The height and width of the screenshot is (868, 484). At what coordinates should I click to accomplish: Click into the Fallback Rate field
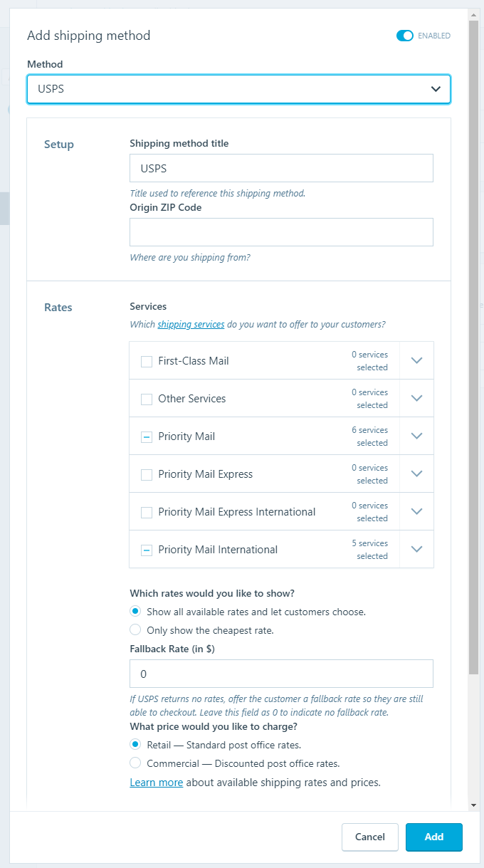point(280,673)
